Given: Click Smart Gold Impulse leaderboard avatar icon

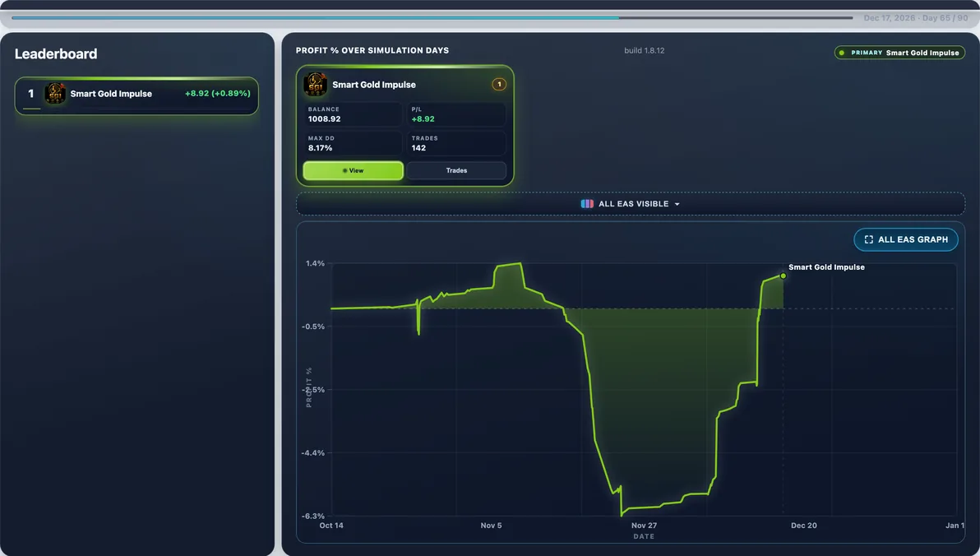Looking at the screenshot, I should pos(55,94).
